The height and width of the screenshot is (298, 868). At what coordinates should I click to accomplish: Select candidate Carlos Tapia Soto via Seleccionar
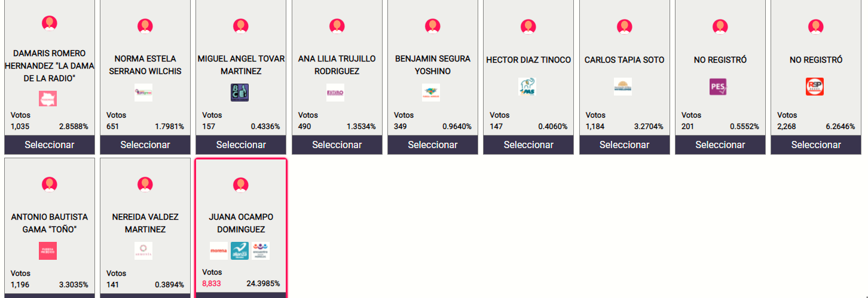tap(624, 145)
